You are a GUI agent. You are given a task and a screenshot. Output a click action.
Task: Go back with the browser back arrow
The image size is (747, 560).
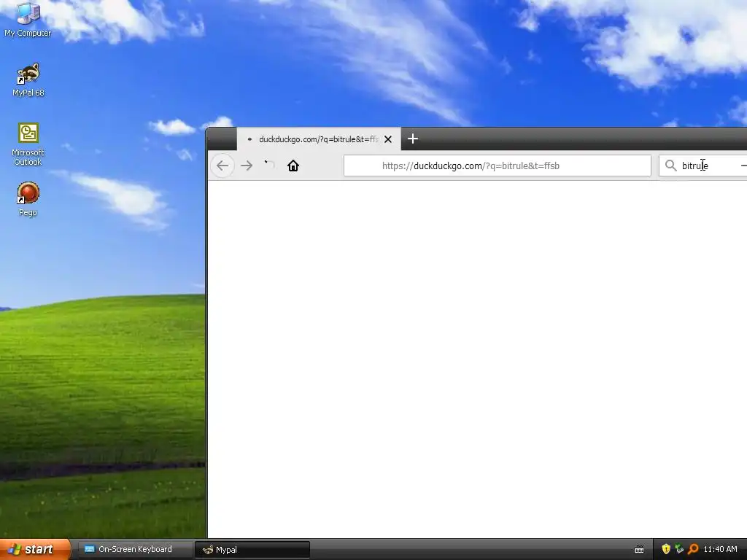[x=222, y=166]
